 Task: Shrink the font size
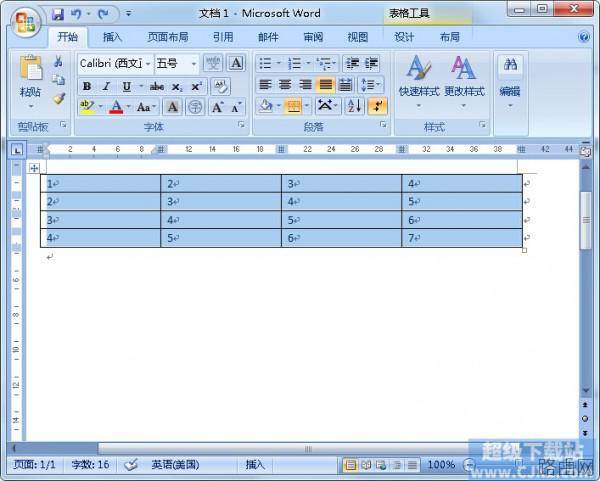click(236, 107)
